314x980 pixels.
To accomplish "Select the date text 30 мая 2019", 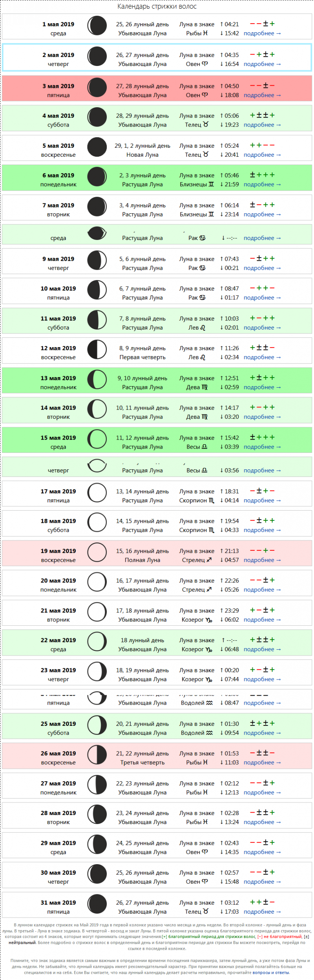I will pyautogui.click(x=58, y=873).
